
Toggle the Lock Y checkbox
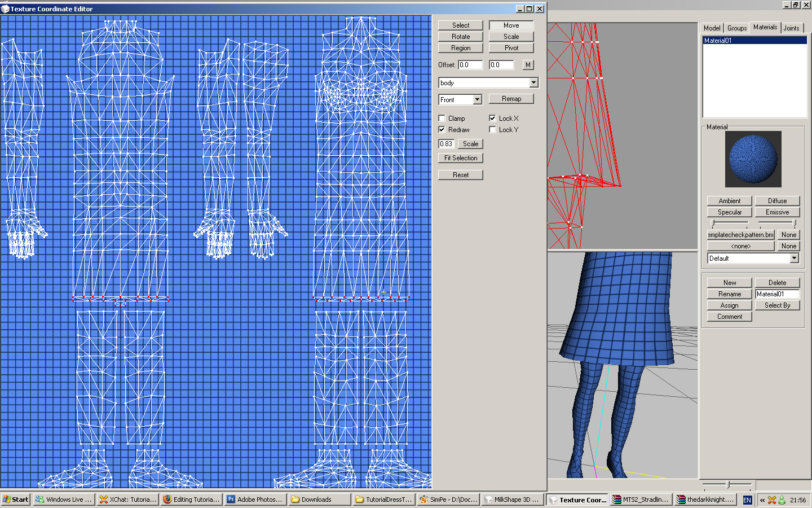[x=492, y=130]
